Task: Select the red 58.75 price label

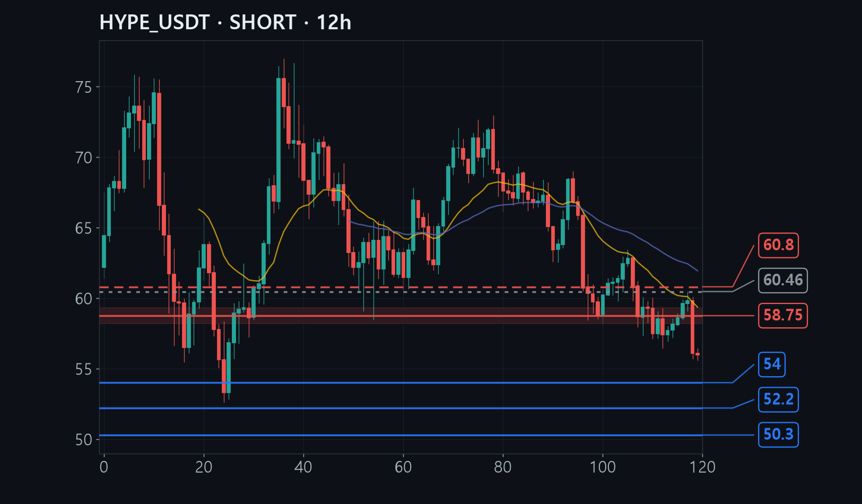Action: (782, 316)
